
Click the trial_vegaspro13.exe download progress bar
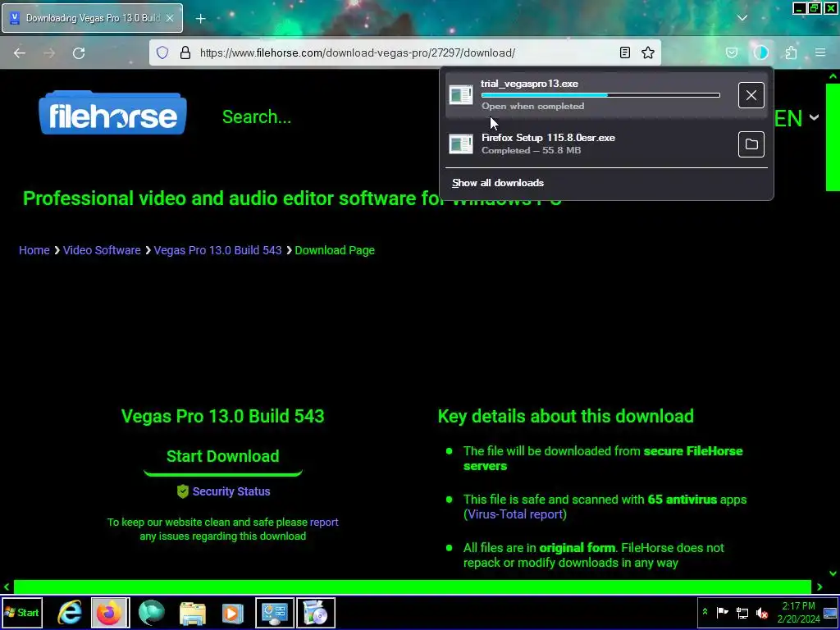pos(600,95)
